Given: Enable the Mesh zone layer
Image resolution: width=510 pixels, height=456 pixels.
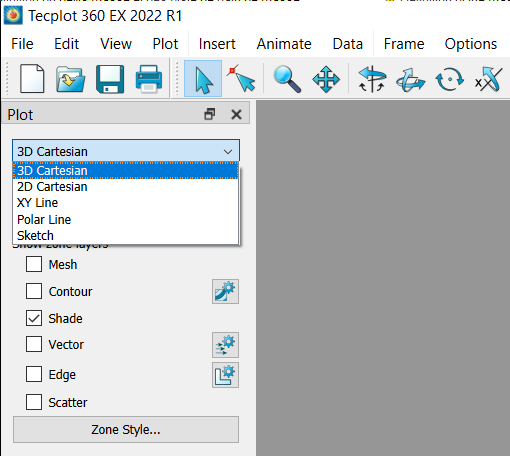Looking at the screenshot, I should click(34, 264).
